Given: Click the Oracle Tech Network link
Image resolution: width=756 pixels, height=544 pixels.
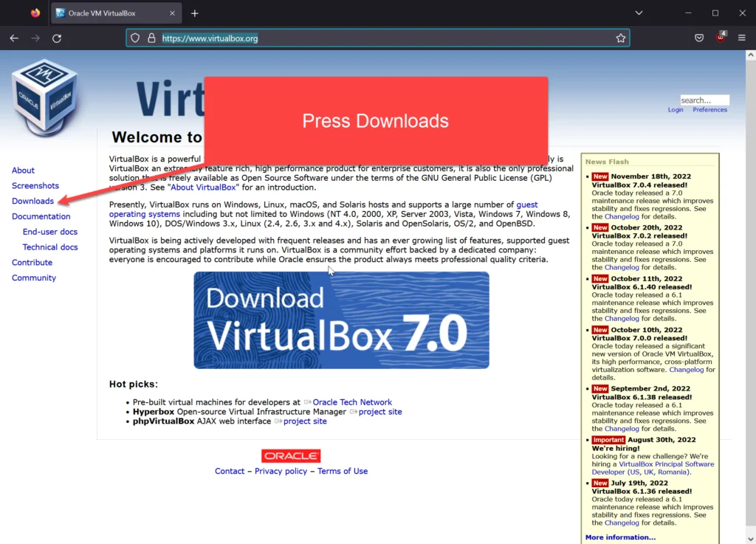Looking at the screenshot, I should (352, 402).
